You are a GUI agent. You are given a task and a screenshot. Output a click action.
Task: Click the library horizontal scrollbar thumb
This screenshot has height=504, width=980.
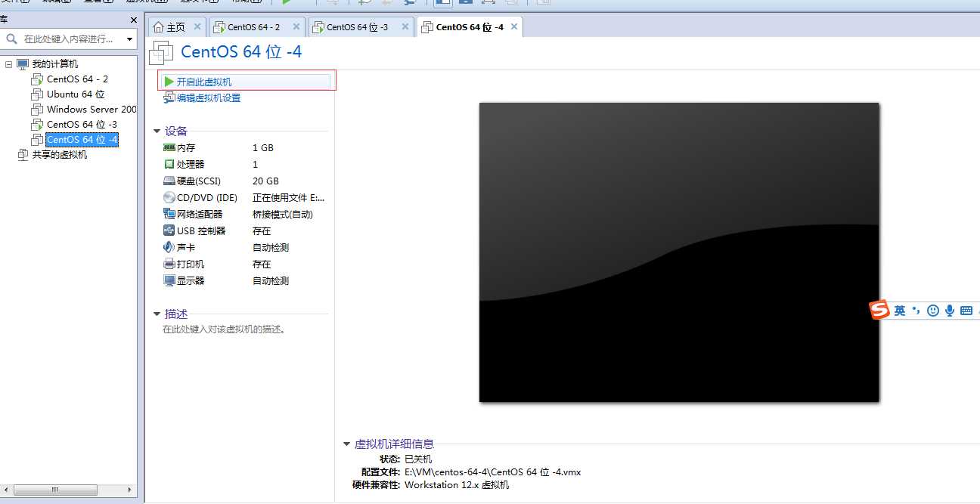[x=54, y=490]
